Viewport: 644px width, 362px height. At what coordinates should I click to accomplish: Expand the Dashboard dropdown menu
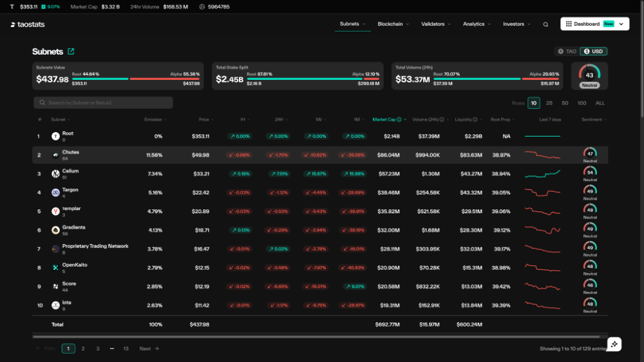pyautogui.click(x=621, y=24)
